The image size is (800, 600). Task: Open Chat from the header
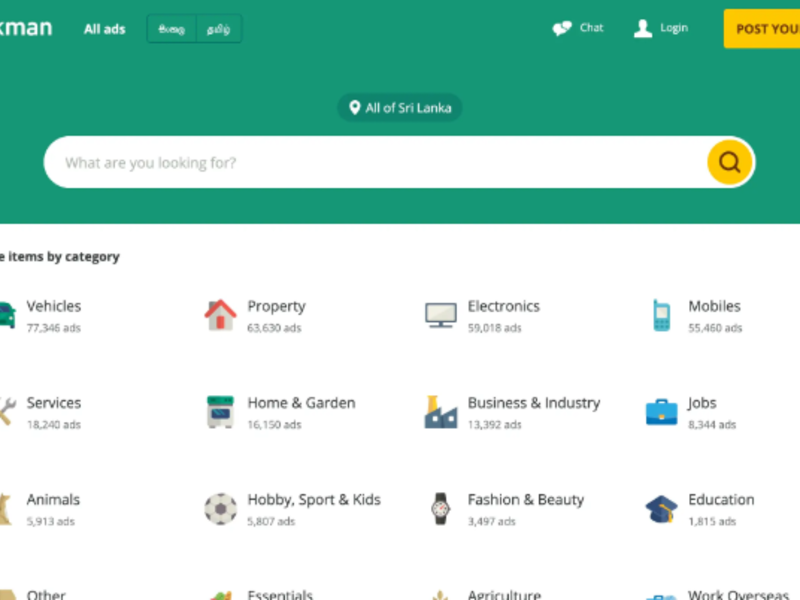coord(578,28)
